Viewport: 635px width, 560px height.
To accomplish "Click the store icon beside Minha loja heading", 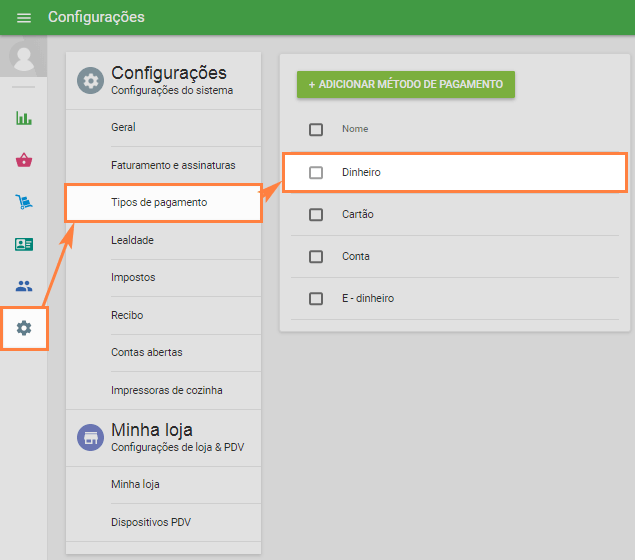I will (x=90, y=438).
